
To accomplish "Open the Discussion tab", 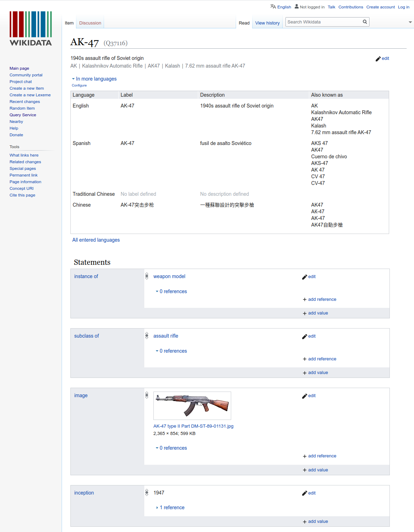I will [x=90, y=23].
